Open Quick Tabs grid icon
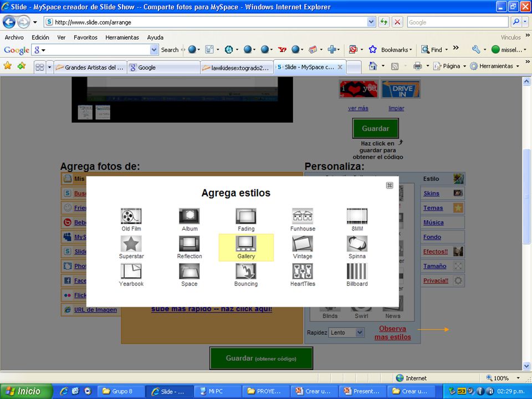This screenshot has width=532, height=399. tap(40, 67)
